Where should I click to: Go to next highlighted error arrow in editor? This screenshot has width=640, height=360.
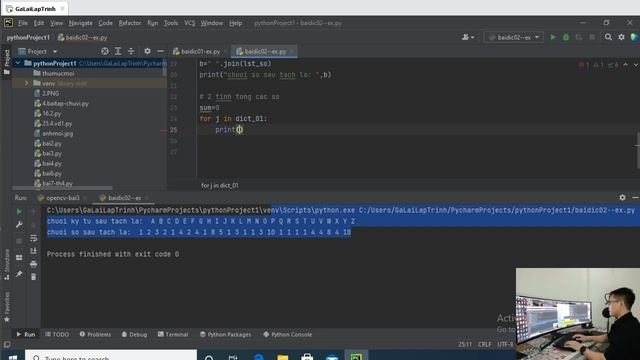click(x=635, y=65)
